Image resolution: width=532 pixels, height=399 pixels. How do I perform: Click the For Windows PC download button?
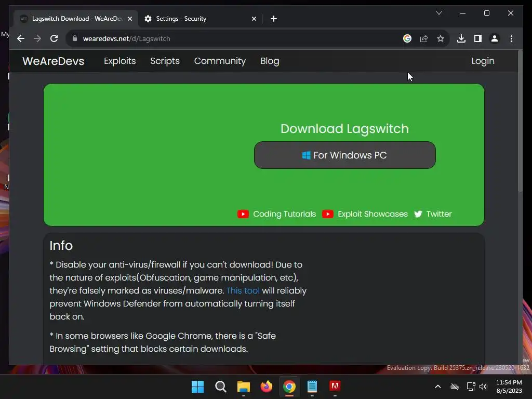345,155
